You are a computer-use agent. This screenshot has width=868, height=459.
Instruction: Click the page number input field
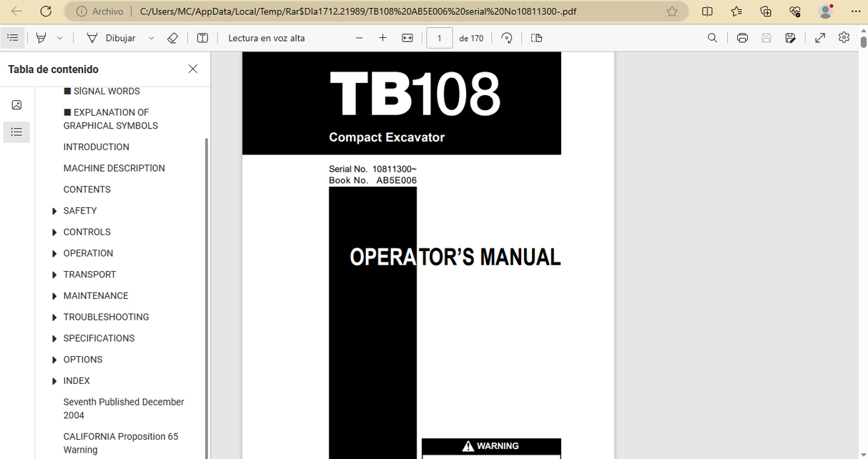[x=439, y=38]
